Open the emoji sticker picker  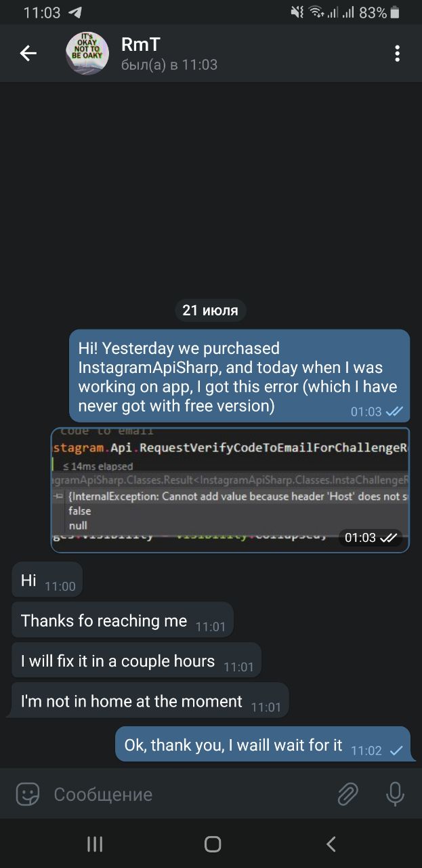pyautogui.click(x=28, y=794)
